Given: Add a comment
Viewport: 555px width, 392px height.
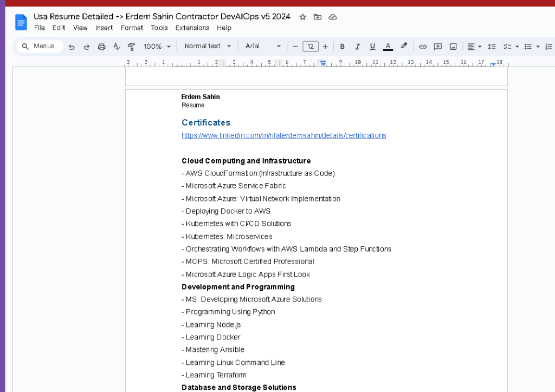Looking at the screenshot, I should (438, 47).
